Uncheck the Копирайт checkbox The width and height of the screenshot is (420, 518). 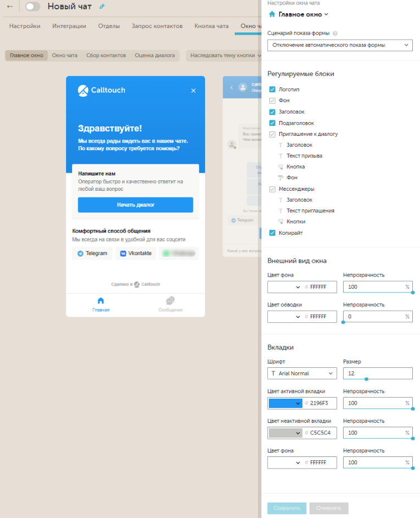(x=272, y=233)
